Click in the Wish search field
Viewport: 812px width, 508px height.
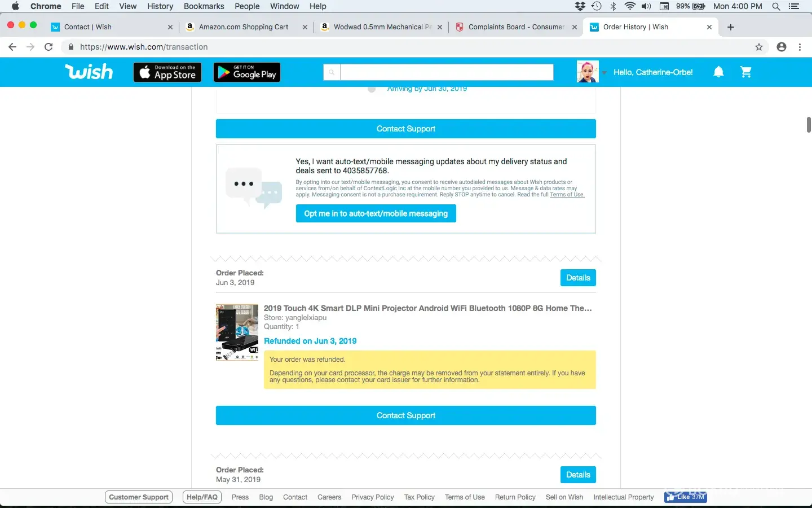(x=447, y=72)
